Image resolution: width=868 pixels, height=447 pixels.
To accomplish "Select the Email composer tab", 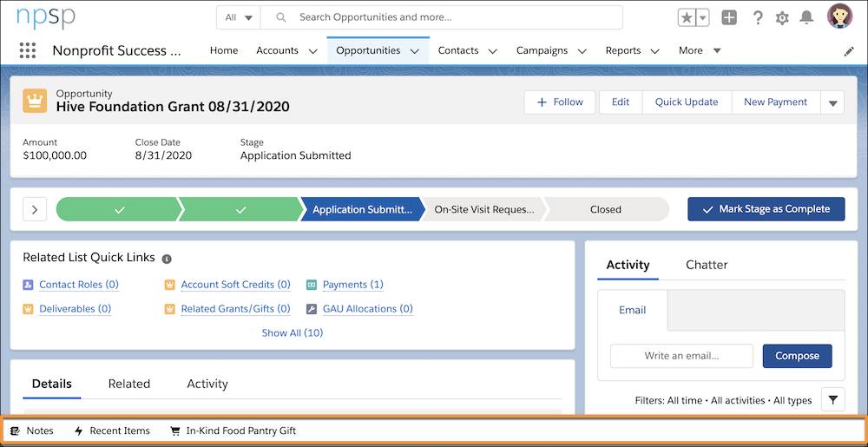I will pyautogui.click(x=632, y=310).
